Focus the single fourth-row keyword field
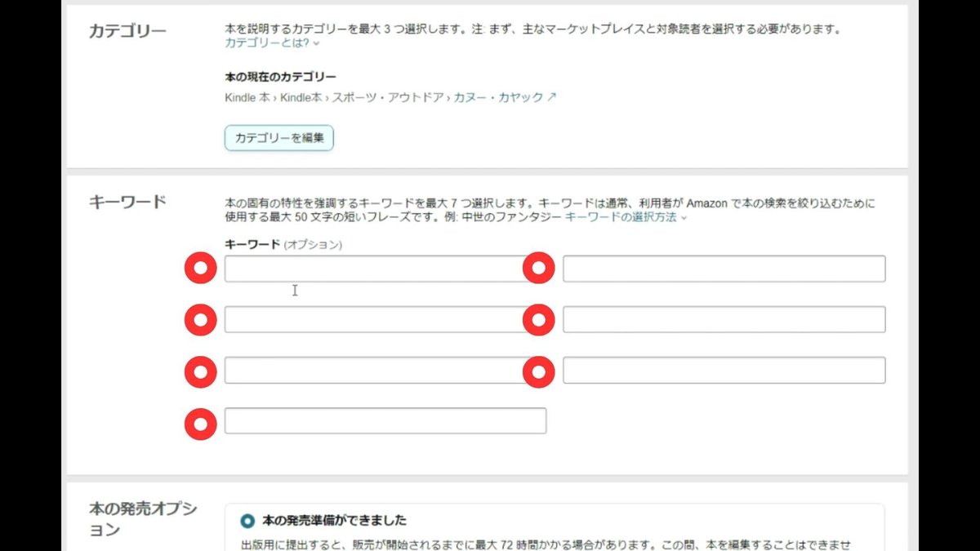 pyautogui.click(x=385, y=420)
